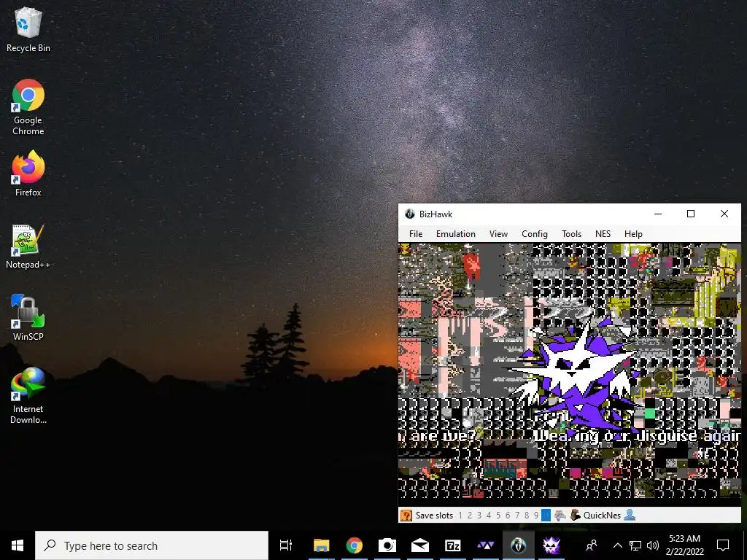Viewport: 747px width, 560px height.
Task: Select save slot 8
Action: pyautogui.click(x=527, y=516)
